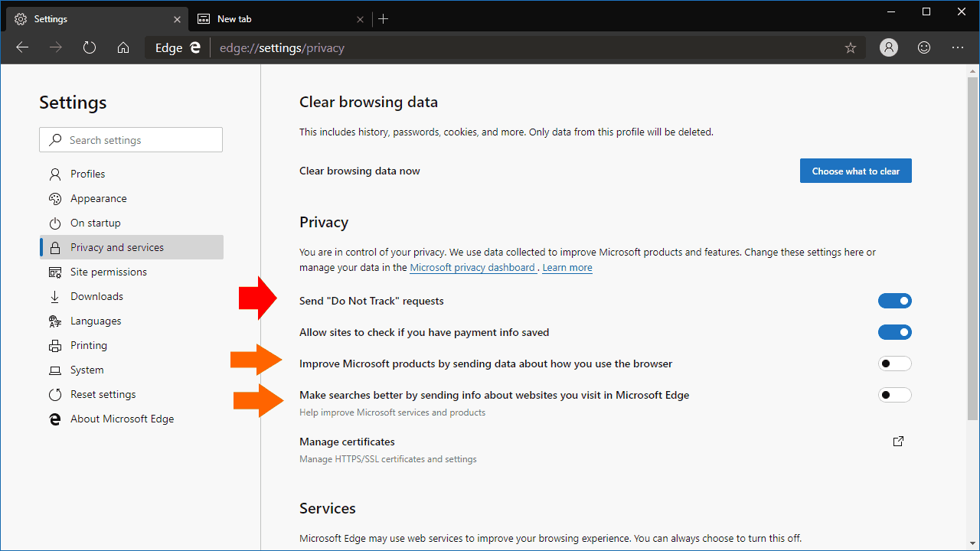Open the user profile avatar icon
This screenshot has width=980, height=551.
889,47
